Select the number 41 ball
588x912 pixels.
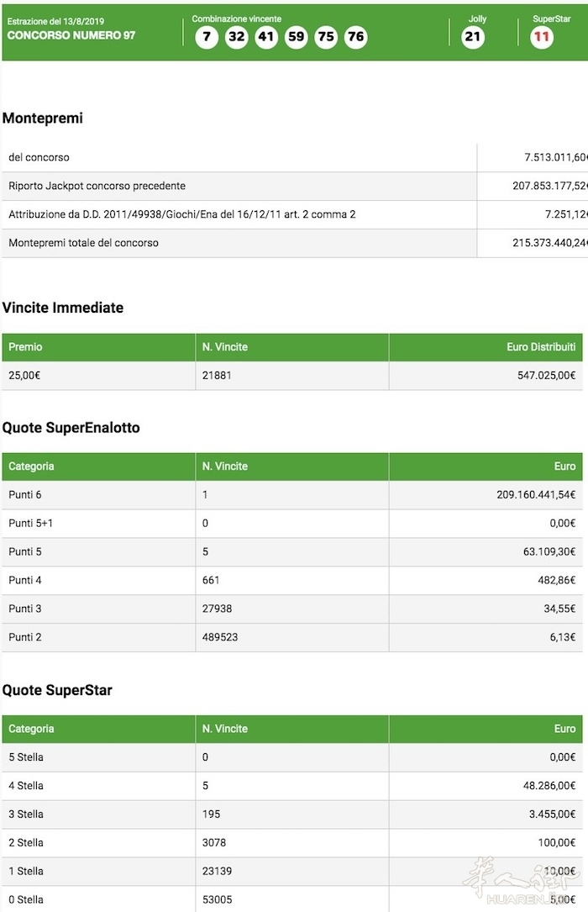click(x=266, y=37)
